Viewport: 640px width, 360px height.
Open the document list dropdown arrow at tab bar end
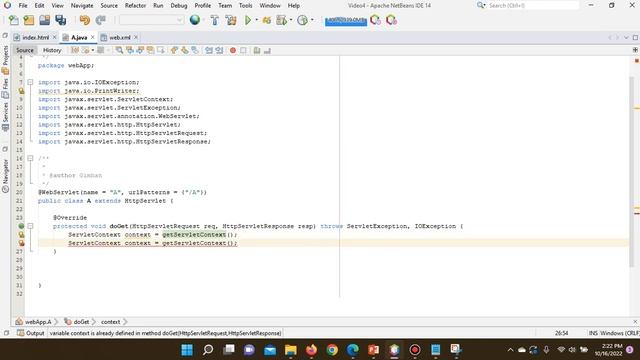pyautogui.click(x=627, y=38)
